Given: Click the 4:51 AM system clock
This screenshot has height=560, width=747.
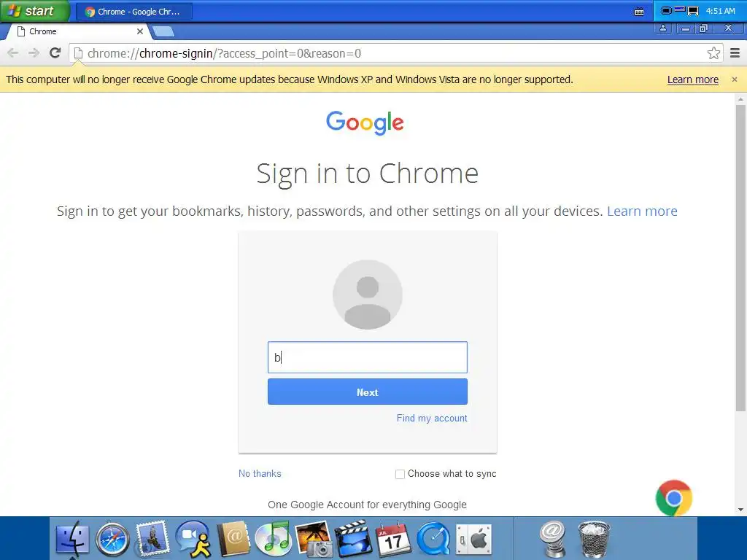Looking at the screenshot, I should [720, 11].
